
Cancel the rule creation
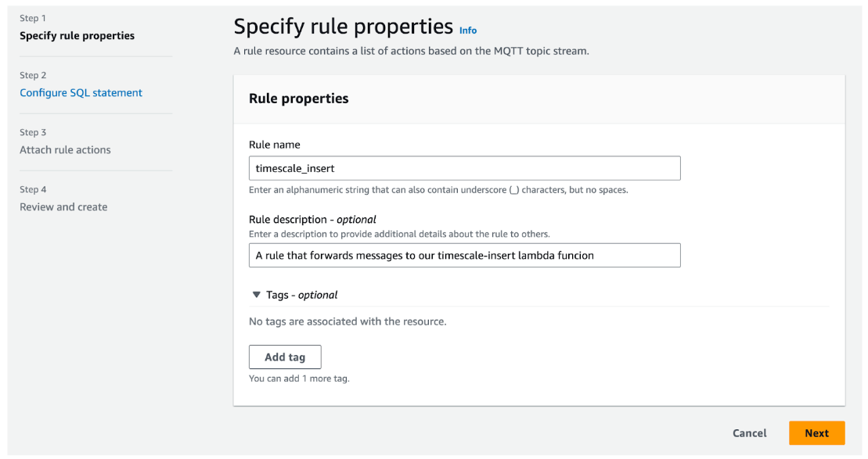[749, 433]
